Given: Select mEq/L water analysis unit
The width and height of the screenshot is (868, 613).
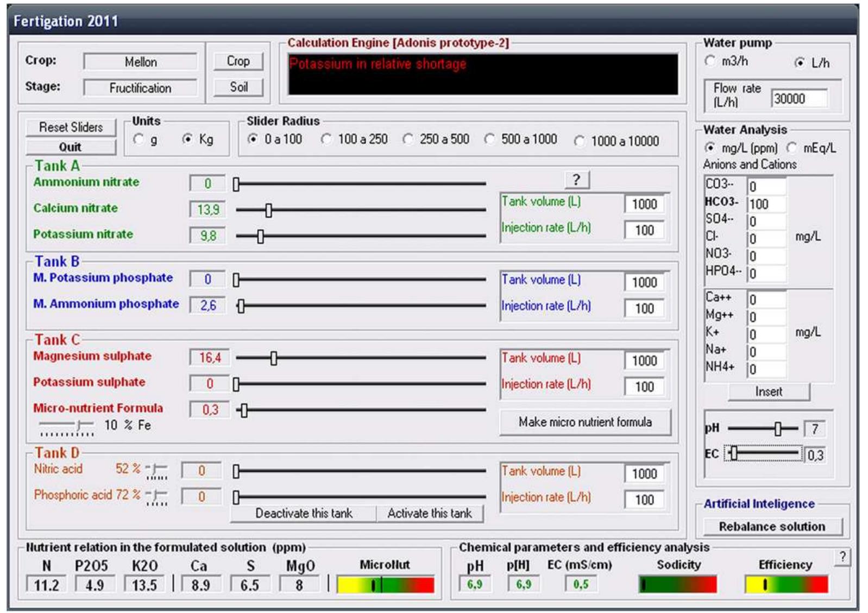Looking at the screenshot, I should coord(791,147).
